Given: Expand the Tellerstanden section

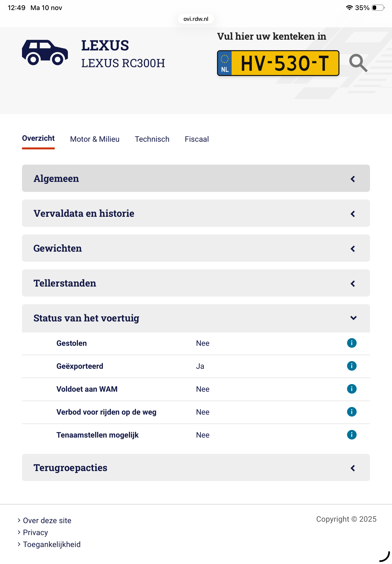Looking at the screenshot, I should (x=196, y=283).
